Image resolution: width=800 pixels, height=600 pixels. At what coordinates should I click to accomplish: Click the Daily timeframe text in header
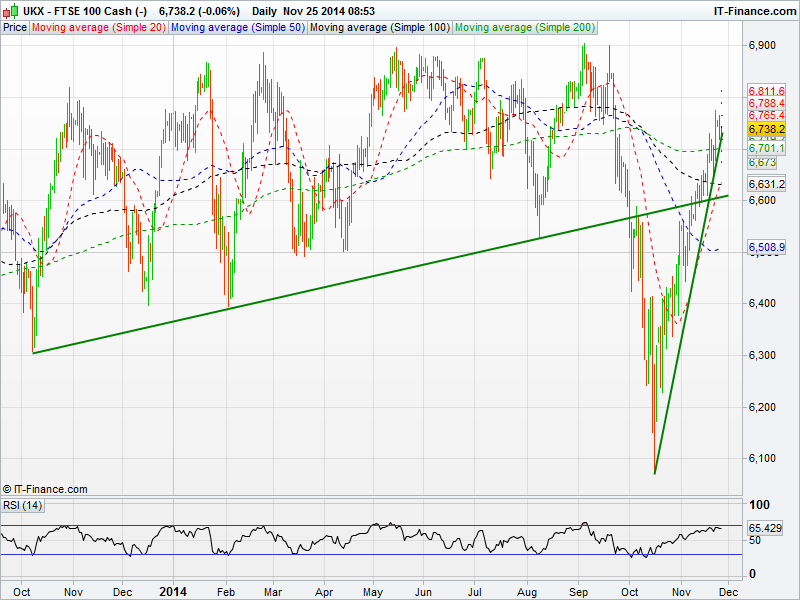click(x=265, y=11)
